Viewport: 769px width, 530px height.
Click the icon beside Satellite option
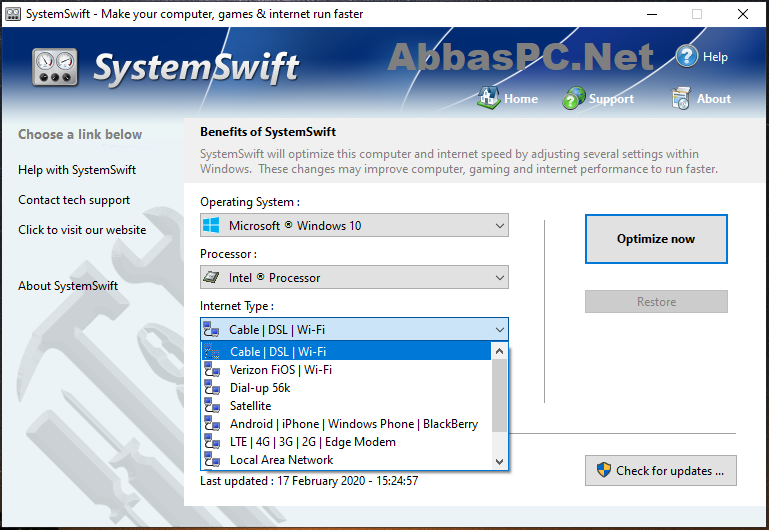(212, 405)
